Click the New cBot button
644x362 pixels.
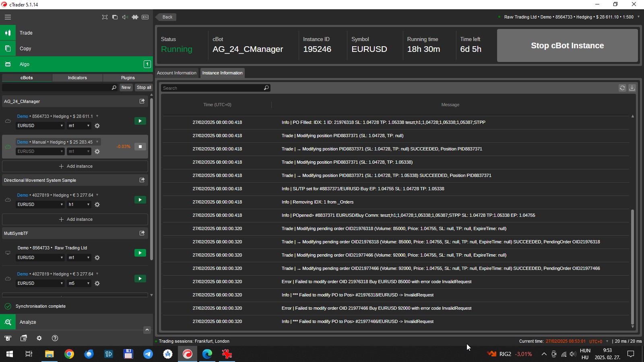[126, 87]
